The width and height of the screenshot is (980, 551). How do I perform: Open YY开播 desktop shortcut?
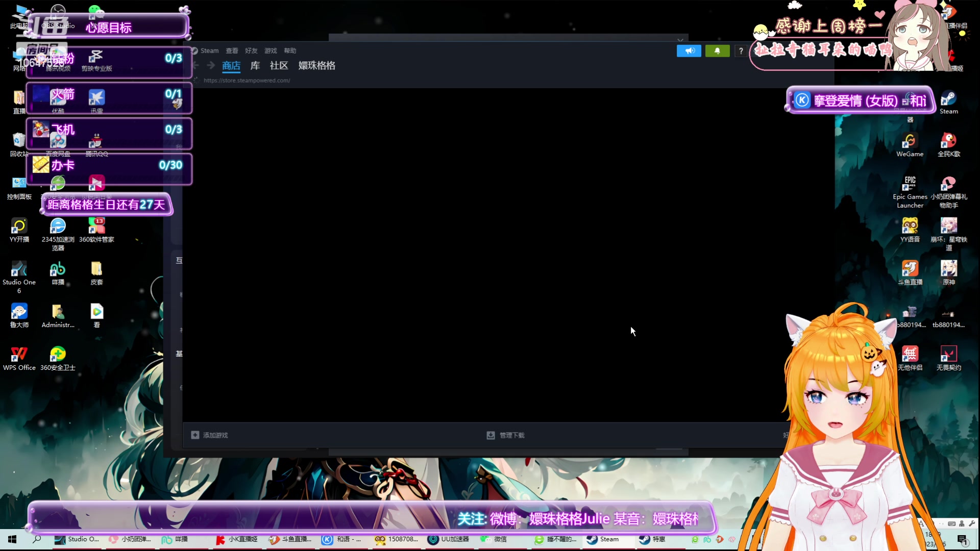coord(19,230)
